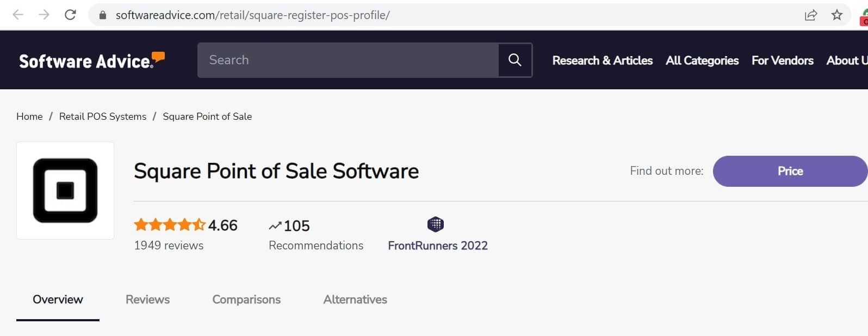Bookmark this page with the star icon
This screenshot has height=336, width=868.
(837, 15)
